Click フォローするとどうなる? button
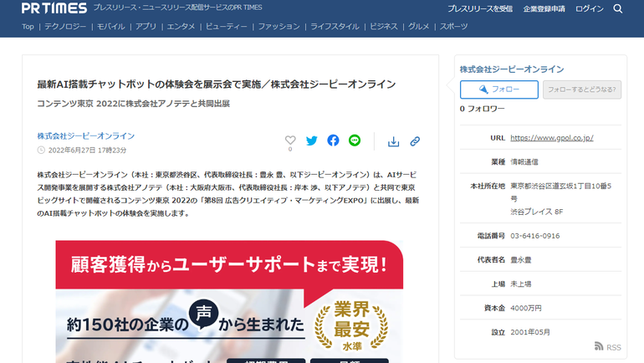This screenshot has height=363, width=644. pyautogui.click(x=581, y=89)
